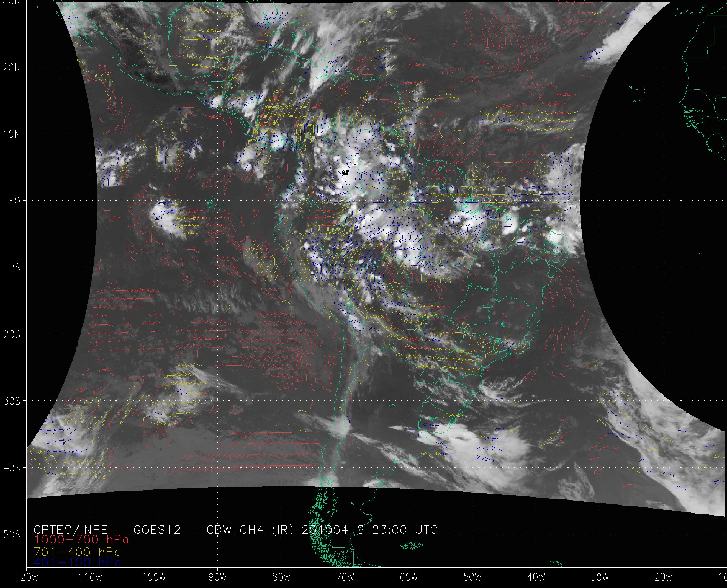Click the red 1000-700 hPa legend entry

click(x=81, y=540)
